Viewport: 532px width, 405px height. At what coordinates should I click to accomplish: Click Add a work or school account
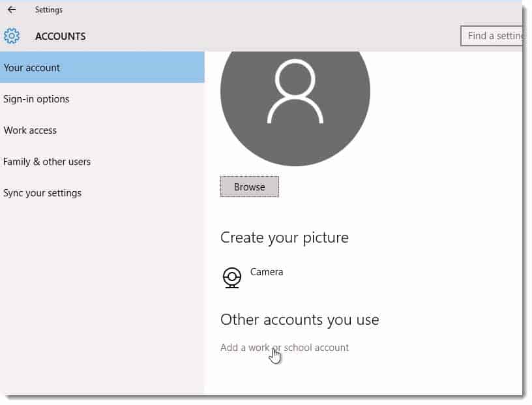(284, 348)
